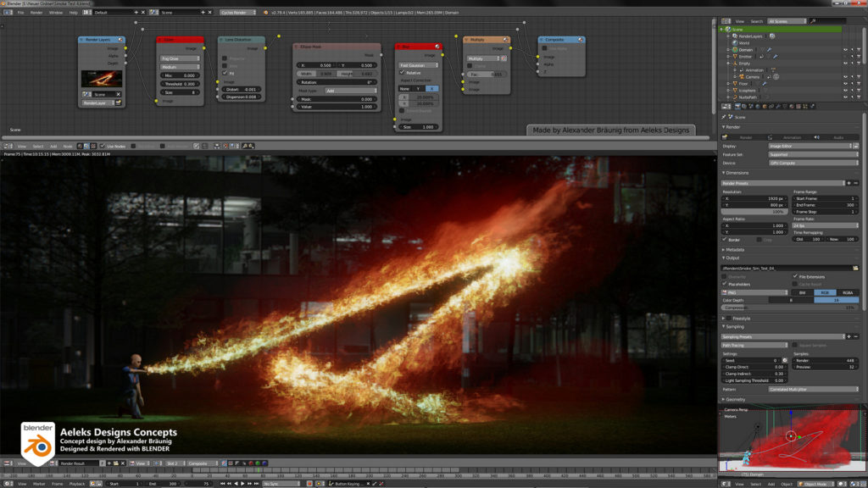Select the BW color mode button
The image size is (868, 488).
(802, 292)
